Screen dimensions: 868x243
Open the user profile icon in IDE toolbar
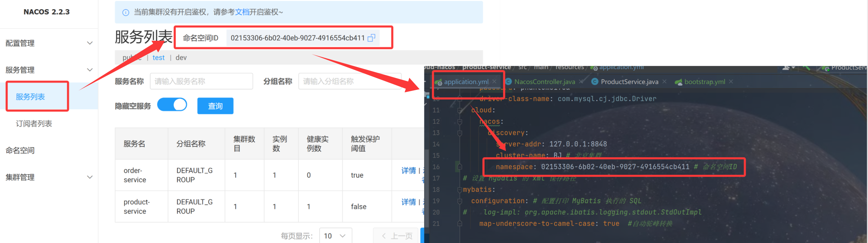click(786, 67)
